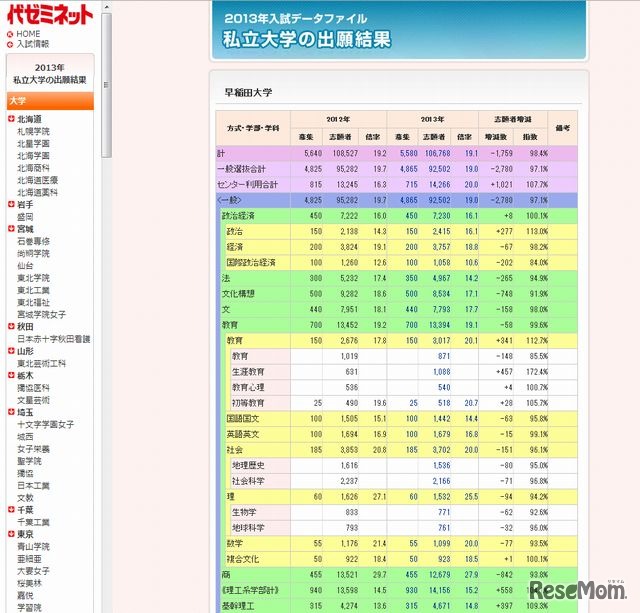Click the 複合文化 row label

(243, 559)
